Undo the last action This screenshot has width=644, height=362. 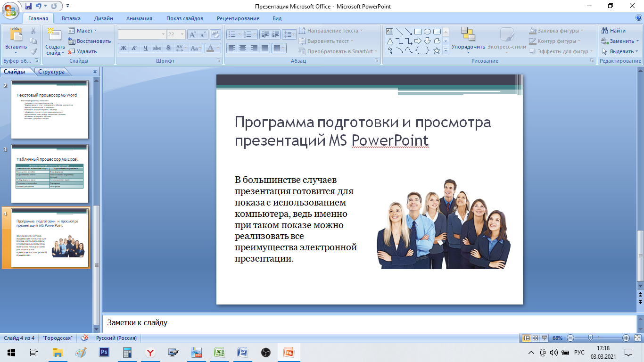[38, 7]
